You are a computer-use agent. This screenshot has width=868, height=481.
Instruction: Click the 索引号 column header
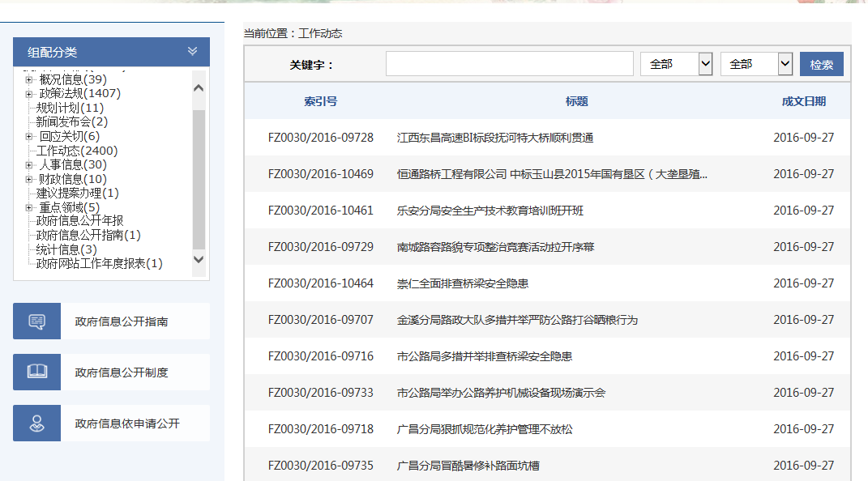[x=320, y=101]
